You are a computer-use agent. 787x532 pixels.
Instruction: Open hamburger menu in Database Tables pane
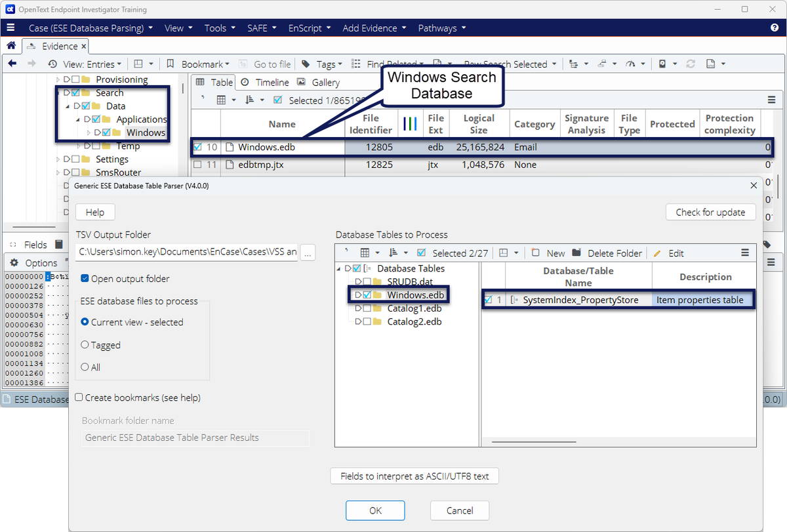[x=744, y=253]
